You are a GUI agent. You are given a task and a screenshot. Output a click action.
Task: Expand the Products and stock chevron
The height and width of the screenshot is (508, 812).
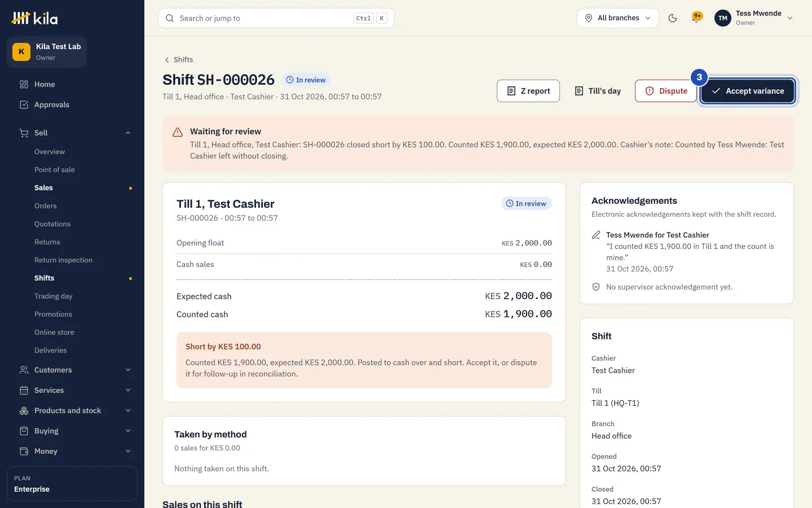coord(128,410)
